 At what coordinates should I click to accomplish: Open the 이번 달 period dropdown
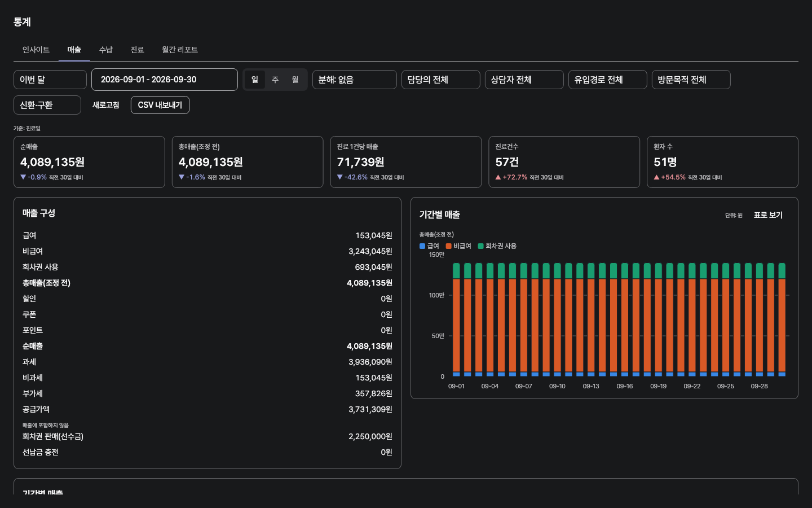point(50,80)
